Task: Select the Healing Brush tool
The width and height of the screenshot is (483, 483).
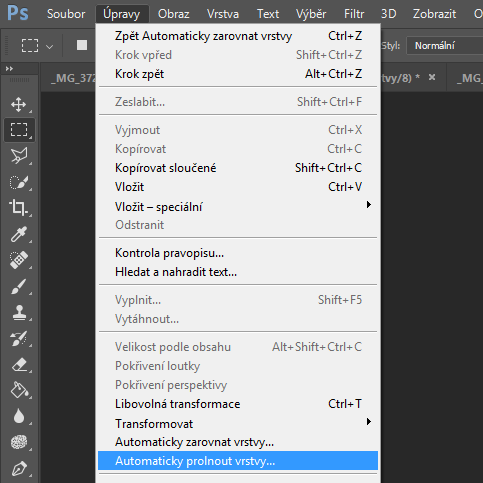Action: pos(19,260)
